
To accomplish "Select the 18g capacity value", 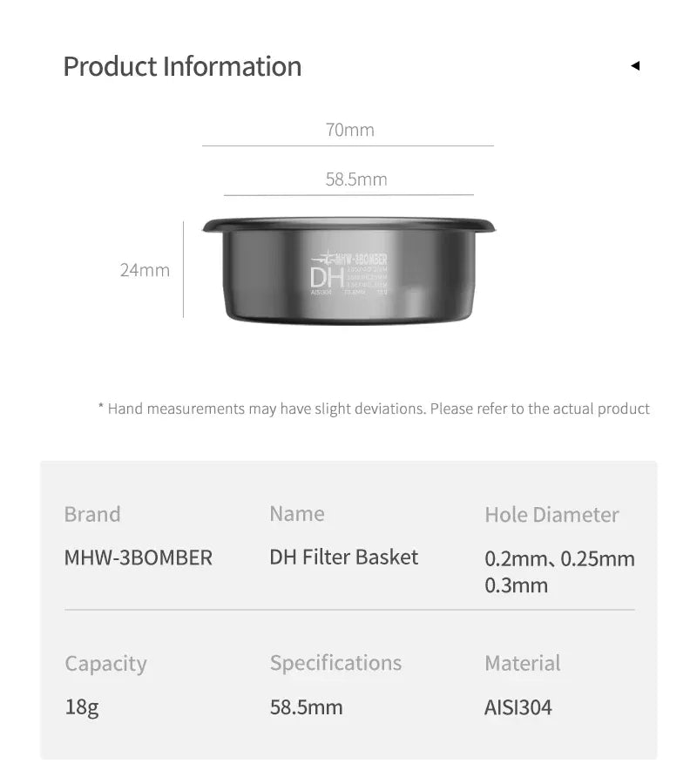I will coord(82,706).
